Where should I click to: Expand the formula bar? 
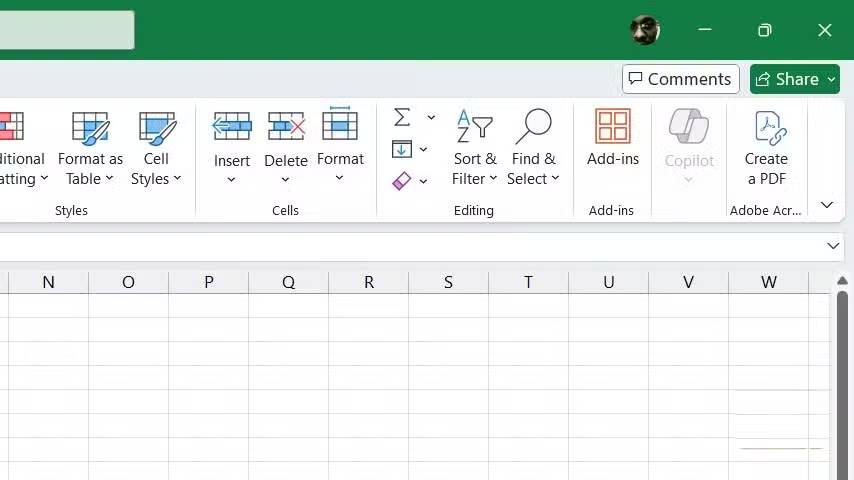[833, 246]
